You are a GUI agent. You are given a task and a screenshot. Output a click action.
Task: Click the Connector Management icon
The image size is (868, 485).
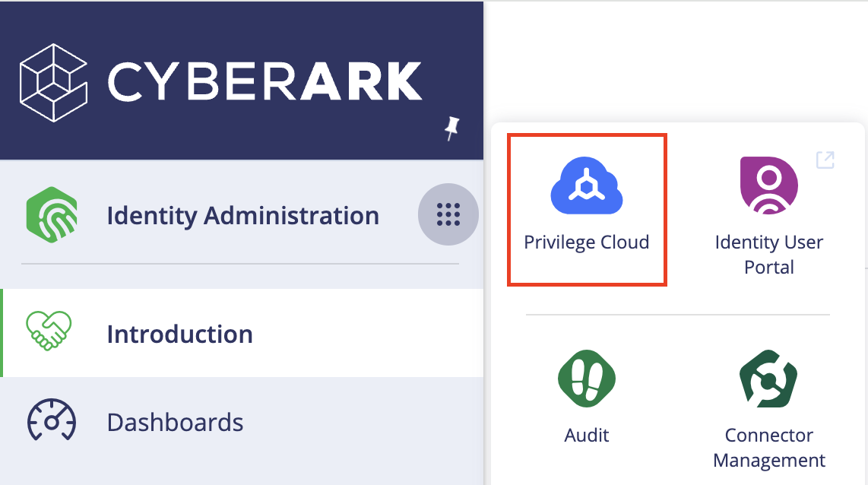tap(768, 379)
